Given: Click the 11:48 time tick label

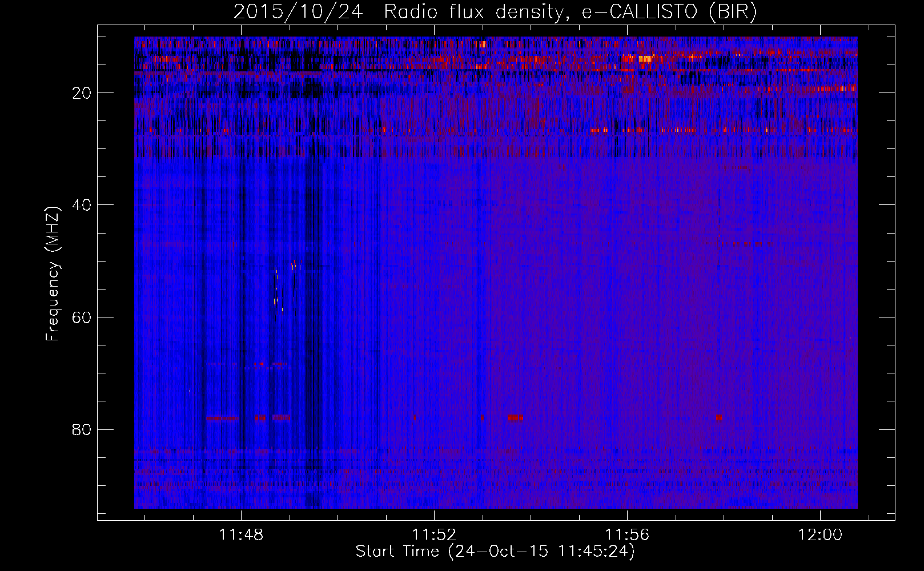Looking at the screenshot, I should point(241,535).
